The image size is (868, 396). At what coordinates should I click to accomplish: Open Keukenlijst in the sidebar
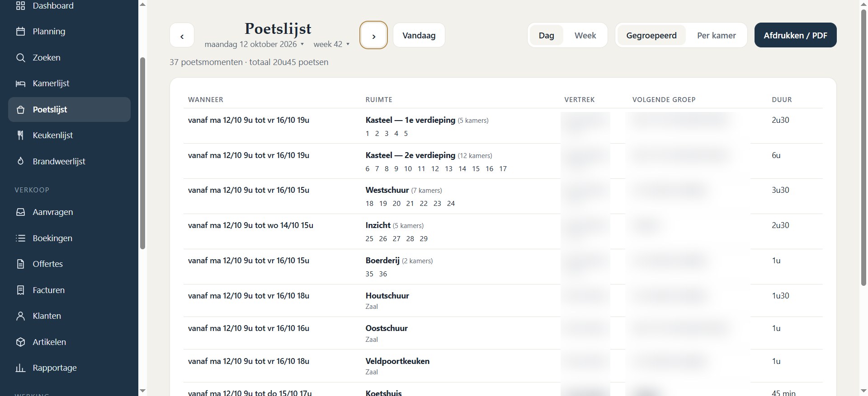69,135
